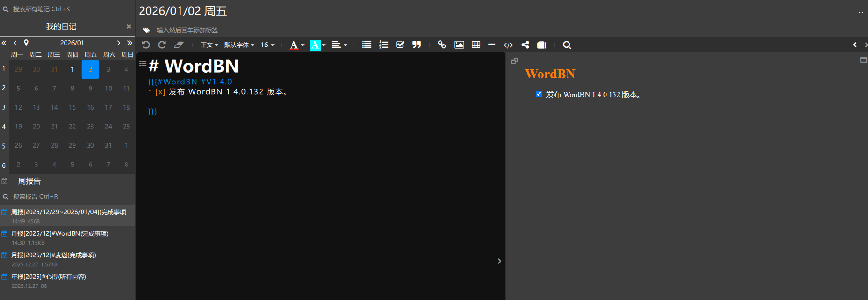Open the 周报 2025/12/29~2026/01/04 report
This screenshot has width=868, height=300.
[x=68, y=212]
